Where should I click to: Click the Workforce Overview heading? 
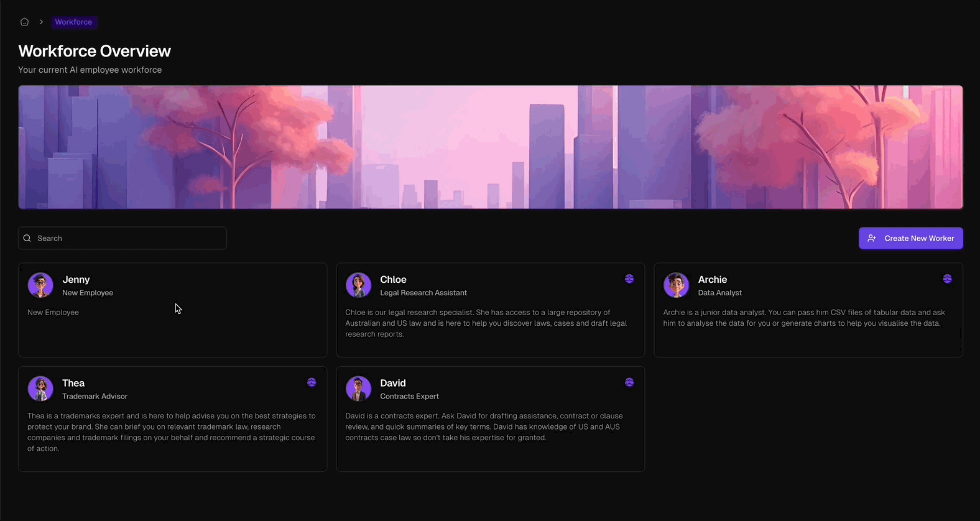[x=95, y=51]
